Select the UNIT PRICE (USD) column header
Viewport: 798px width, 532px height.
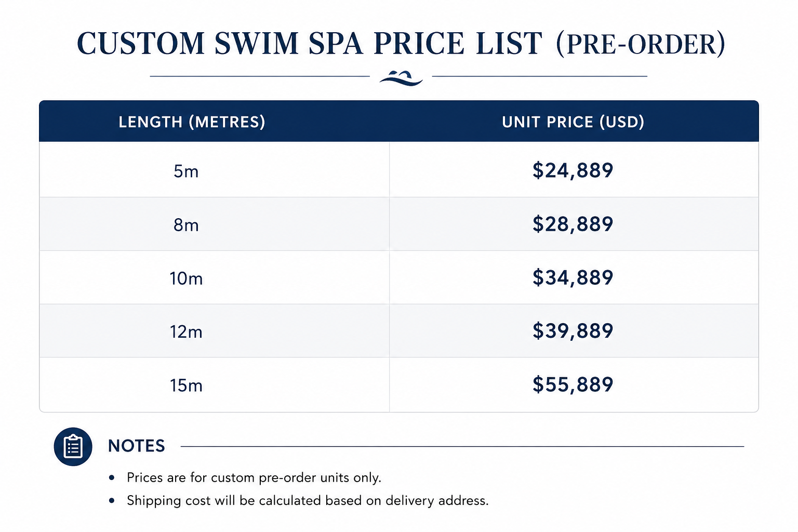coord(573,122)
